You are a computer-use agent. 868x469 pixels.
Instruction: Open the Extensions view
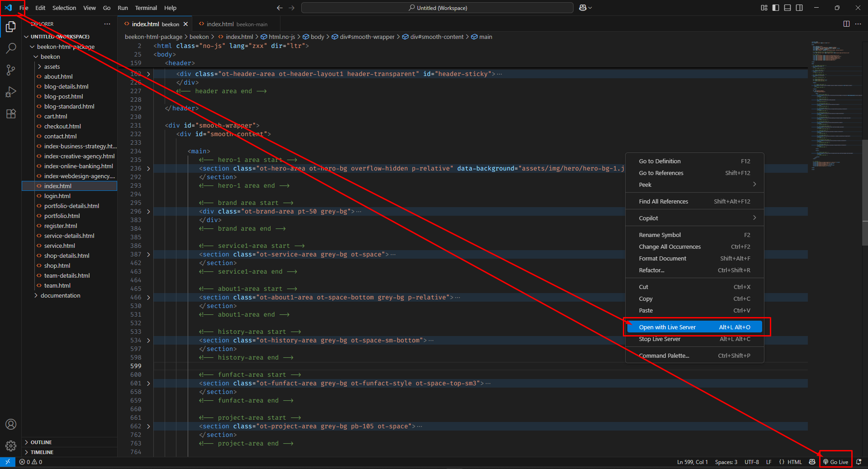tap(11, 114)
